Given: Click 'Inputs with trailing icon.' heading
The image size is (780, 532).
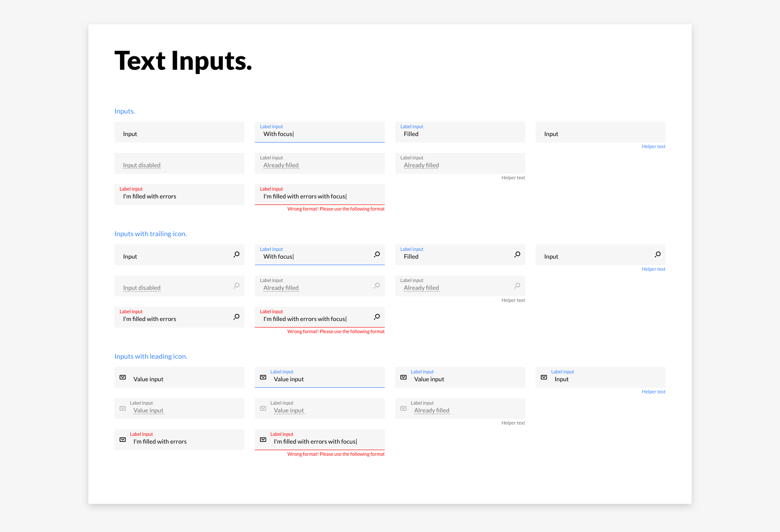Looking at the screenshot, I should (x=150, y=234).
